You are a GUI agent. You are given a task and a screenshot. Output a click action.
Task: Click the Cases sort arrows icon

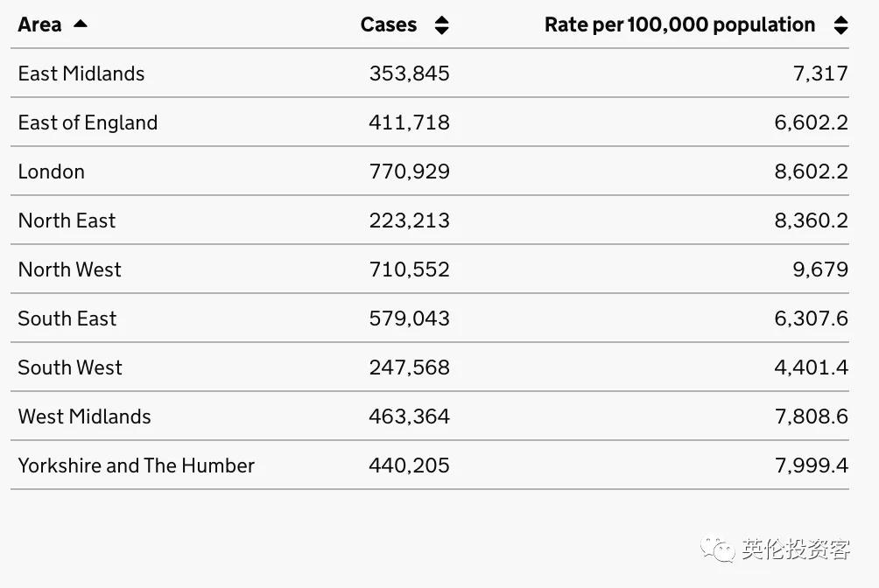click(441, 25)
